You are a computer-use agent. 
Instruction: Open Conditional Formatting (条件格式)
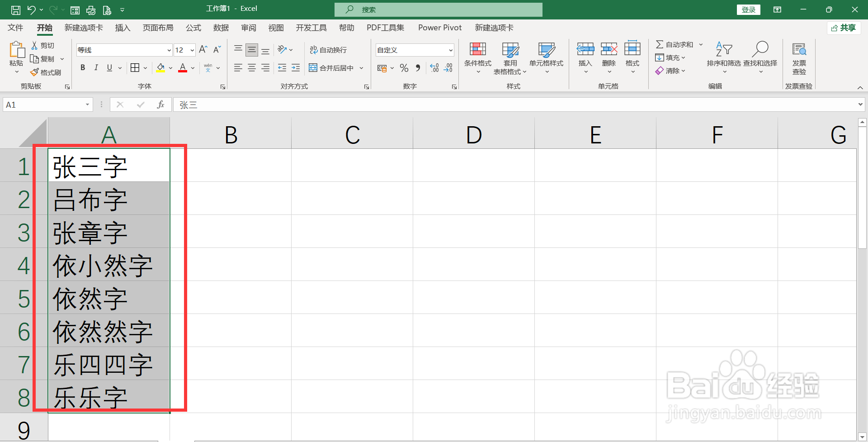tap(478, 57)
